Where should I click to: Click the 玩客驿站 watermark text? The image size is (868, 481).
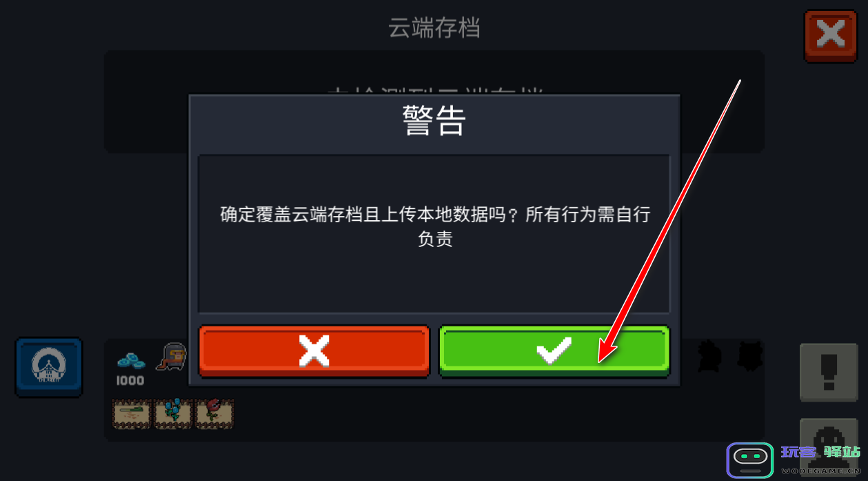(820, 453)
